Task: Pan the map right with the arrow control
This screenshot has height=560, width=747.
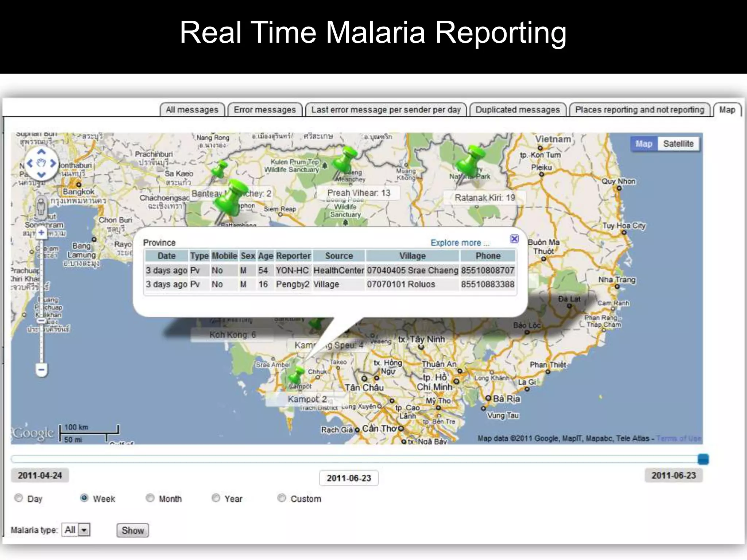Action: (53, 163)
